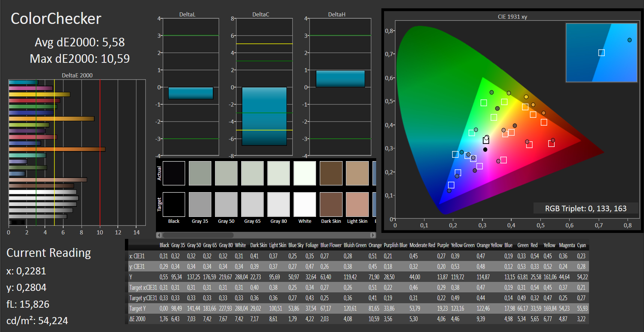Click the white point square on CIE diagram
Viewport: 644px width, 332px height.
[x=486, y=141]
